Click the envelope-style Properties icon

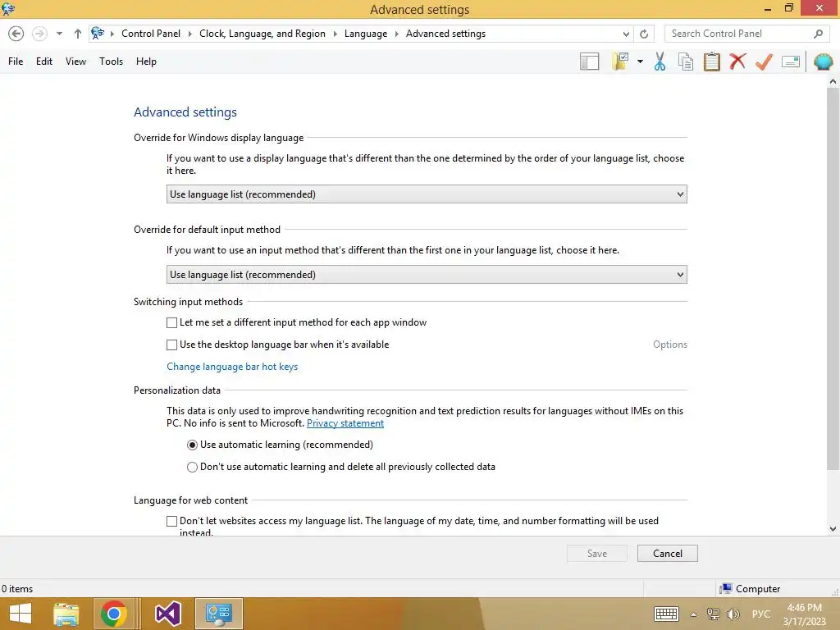point(791,62)
